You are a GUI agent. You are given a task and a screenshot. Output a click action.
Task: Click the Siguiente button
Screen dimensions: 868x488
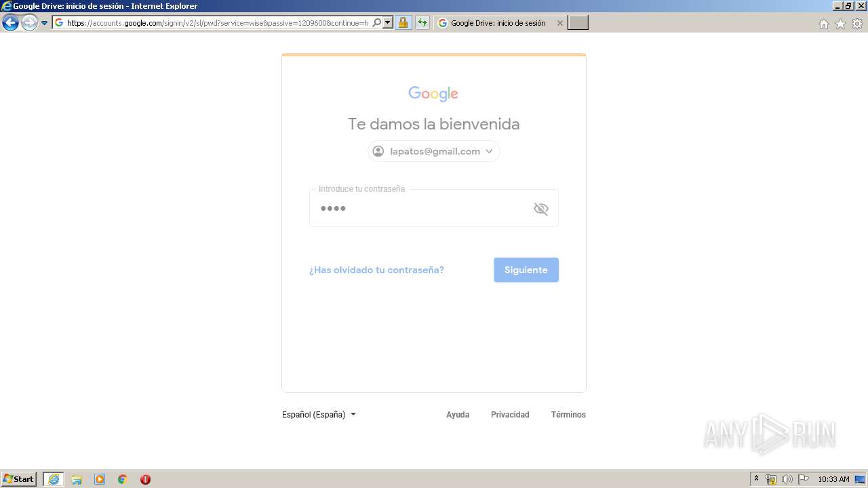coord(526,270)
